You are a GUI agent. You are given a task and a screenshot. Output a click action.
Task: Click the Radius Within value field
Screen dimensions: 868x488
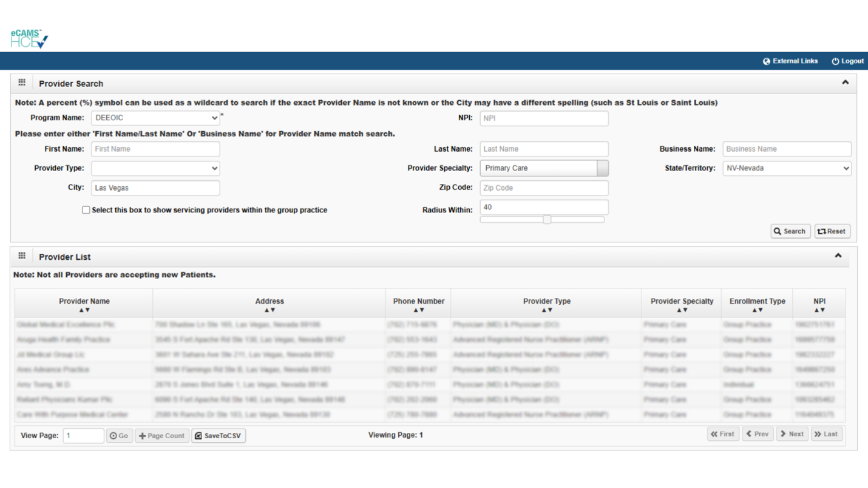544,207
